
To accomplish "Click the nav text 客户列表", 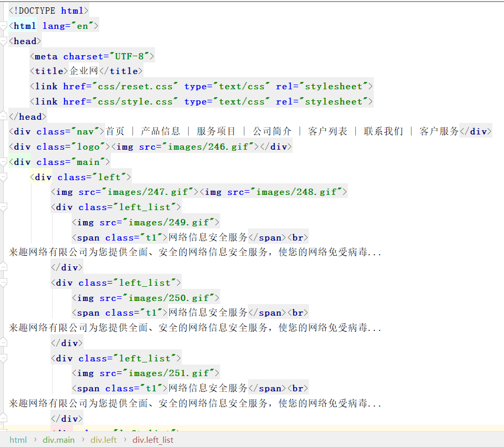I will (x=327, y=131).
